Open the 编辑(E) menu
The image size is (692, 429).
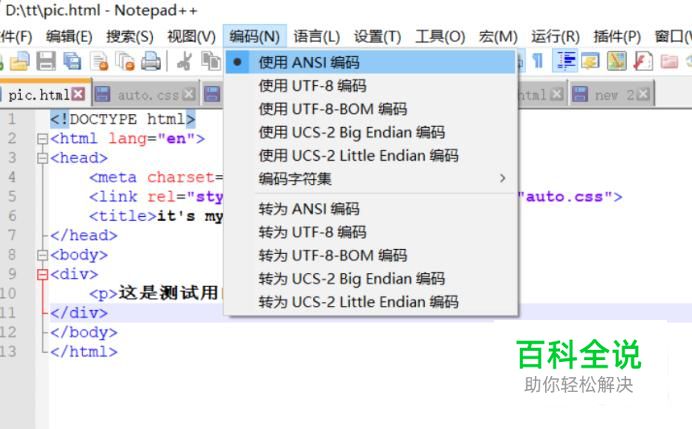[69, 37]
